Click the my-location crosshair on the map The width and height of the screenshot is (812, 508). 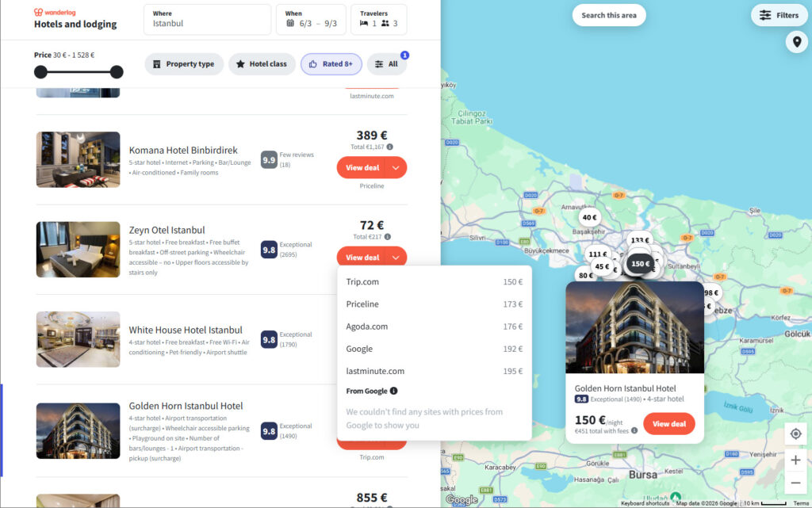pyautogui.click(x=795, y=434)
